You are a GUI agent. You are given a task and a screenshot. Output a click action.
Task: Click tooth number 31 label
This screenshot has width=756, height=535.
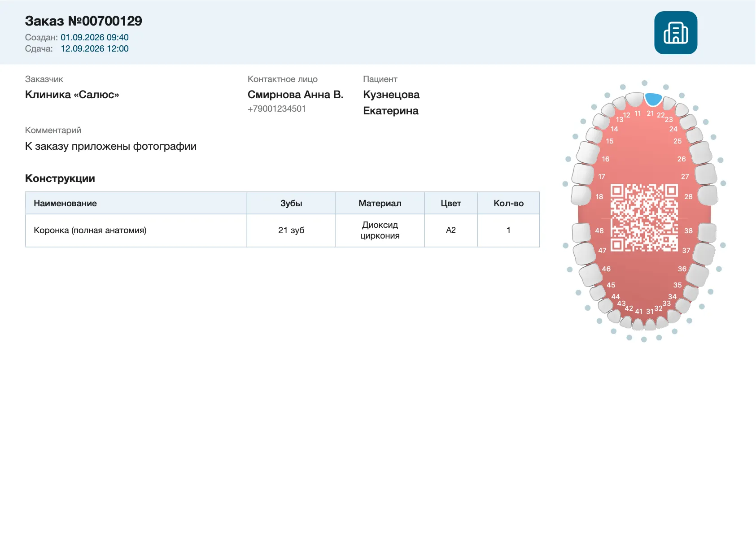click(650, 312)
